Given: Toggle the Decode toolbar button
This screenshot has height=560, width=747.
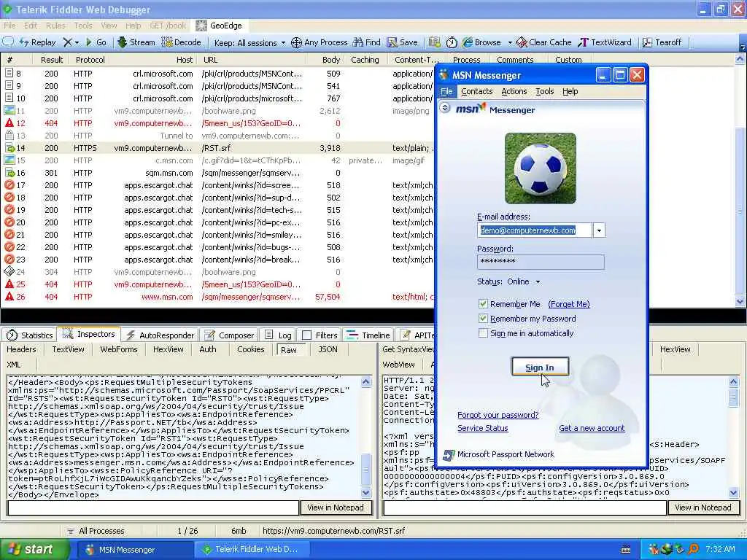Looking at the screenshot, I should click(x=181, y=42).
